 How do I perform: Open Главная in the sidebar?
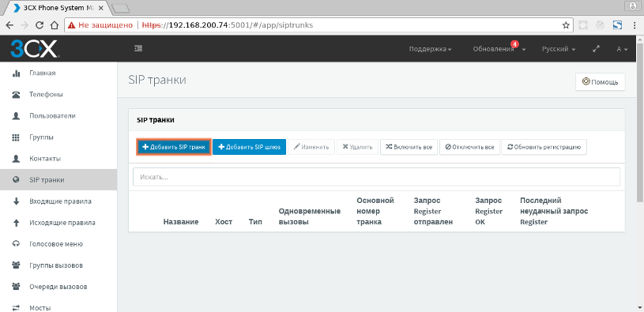tap(58, 73)
